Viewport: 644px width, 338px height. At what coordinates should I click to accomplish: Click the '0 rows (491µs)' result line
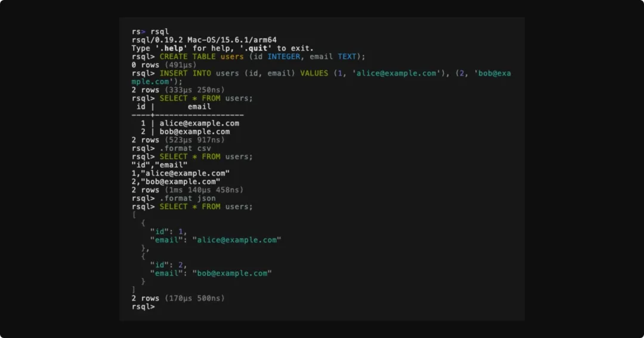click(164, 65)
